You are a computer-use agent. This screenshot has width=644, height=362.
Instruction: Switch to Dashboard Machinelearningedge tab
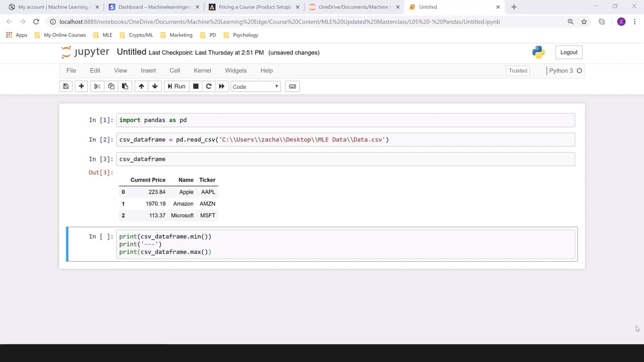tap(153, 7)
